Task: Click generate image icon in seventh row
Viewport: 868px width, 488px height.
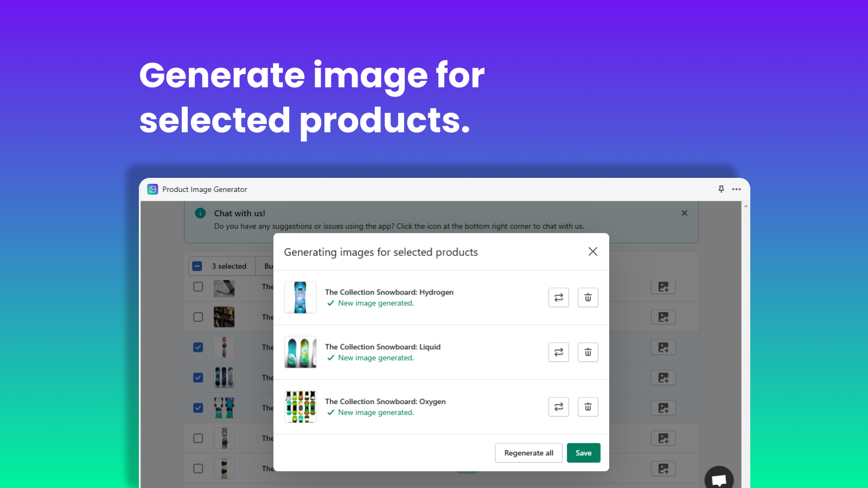Action: pyautogui.click(x=663, y=469)
